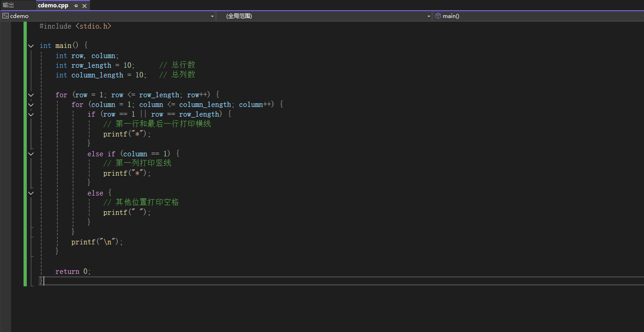Switch to the 输出 tab
The height and width of the screenshot is (332, 644).
tap(8, 5)
